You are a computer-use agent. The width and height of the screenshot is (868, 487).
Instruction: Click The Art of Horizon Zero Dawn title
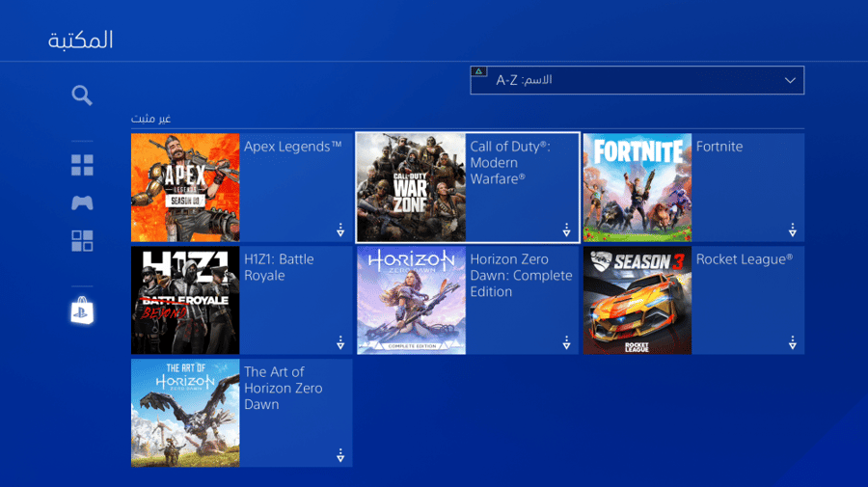click(x=283, y=388)
